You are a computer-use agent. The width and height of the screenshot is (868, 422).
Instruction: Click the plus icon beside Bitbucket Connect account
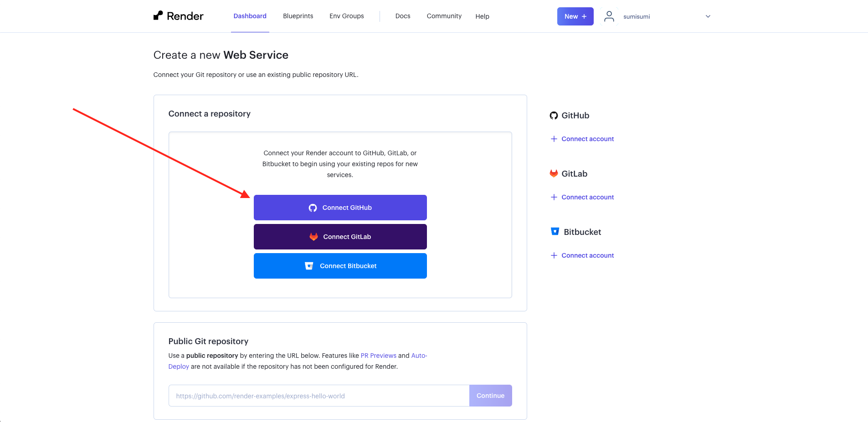554,255
